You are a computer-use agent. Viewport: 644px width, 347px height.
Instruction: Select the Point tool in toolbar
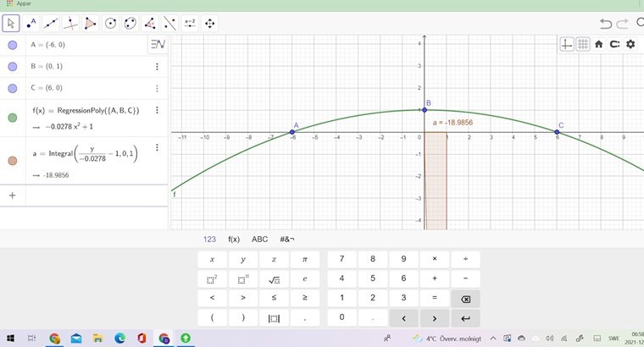click(x=31, y=24)
